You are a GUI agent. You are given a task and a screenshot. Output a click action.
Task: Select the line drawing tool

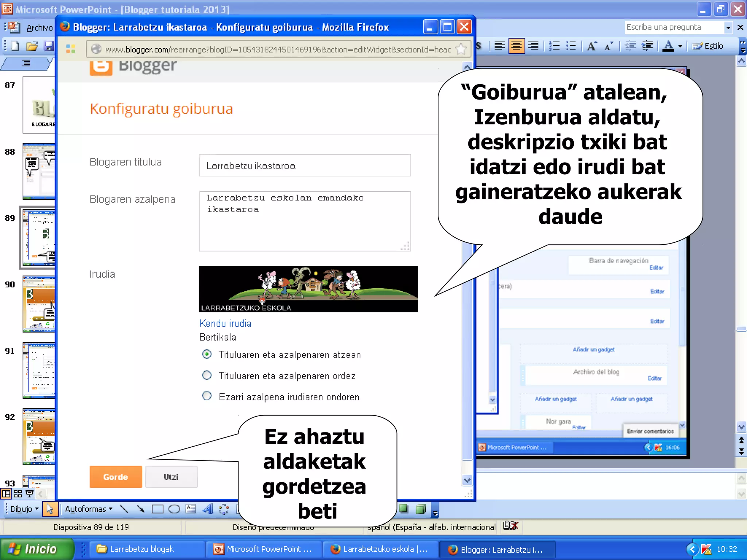(124, 509)
